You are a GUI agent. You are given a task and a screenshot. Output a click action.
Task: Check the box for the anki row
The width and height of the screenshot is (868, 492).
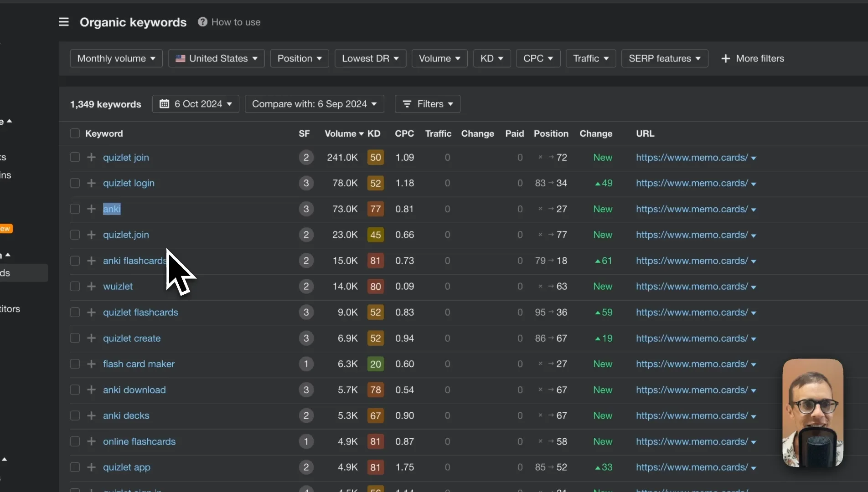(x=75, y=209)
